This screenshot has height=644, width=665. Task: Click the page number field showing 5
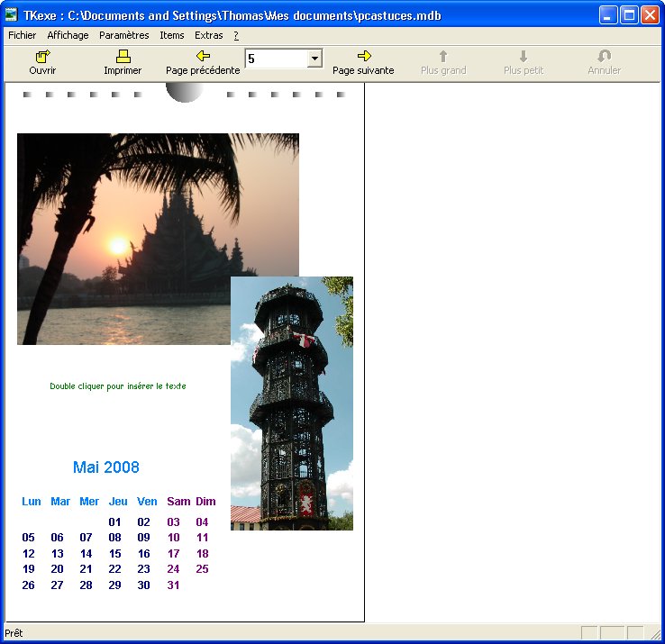tap(277, 59)
